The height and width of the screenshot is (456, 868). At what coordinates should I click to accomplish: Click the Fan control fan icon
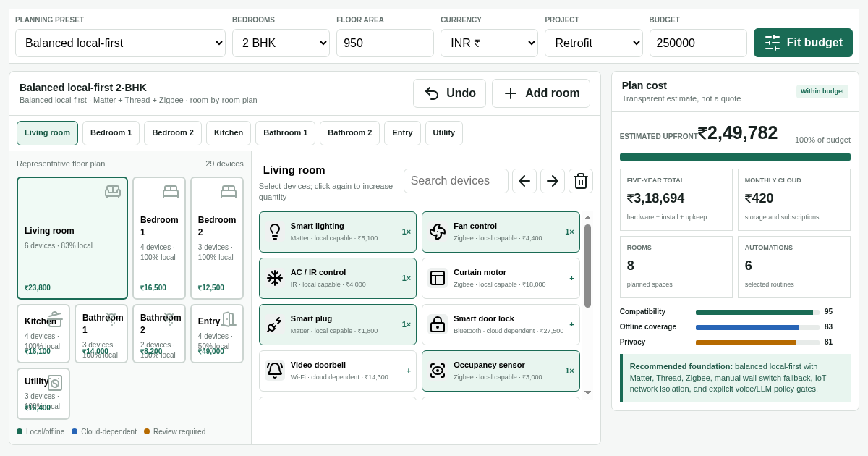438,232
